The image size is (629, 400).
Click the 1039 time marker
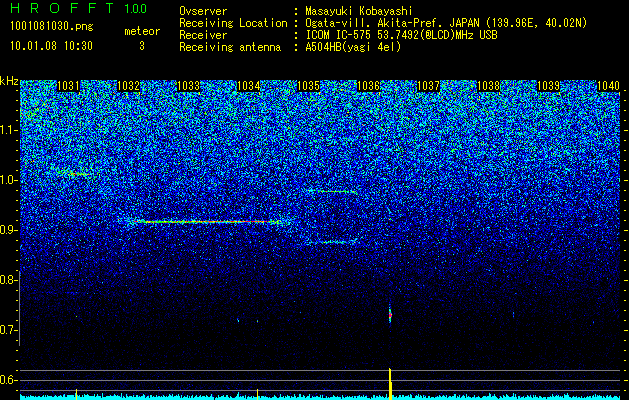(548, 86)
